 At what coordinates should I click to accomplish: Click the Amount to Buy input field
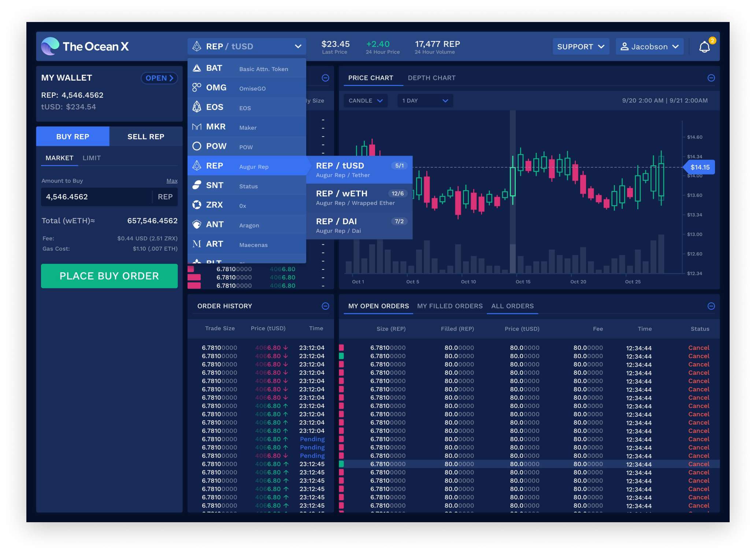[96, 197]
